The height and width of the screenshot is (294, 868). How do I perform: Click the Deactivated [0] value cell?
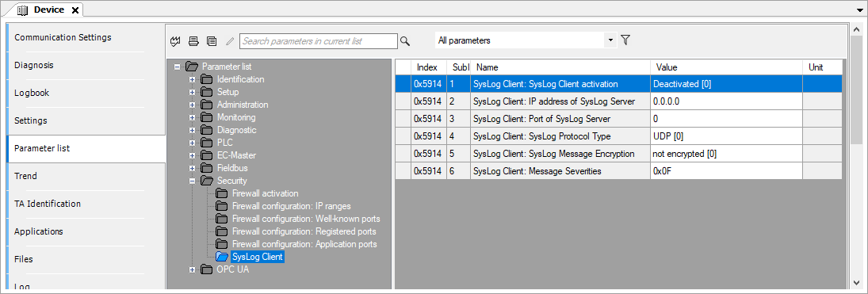726,84
